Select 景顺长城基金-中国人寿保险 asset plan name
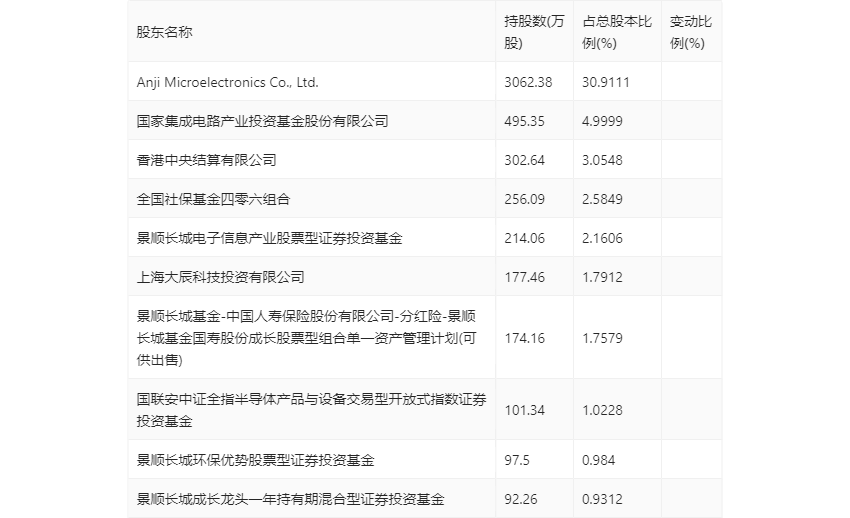This screenshot has width=850, height=518. point(307,338)
